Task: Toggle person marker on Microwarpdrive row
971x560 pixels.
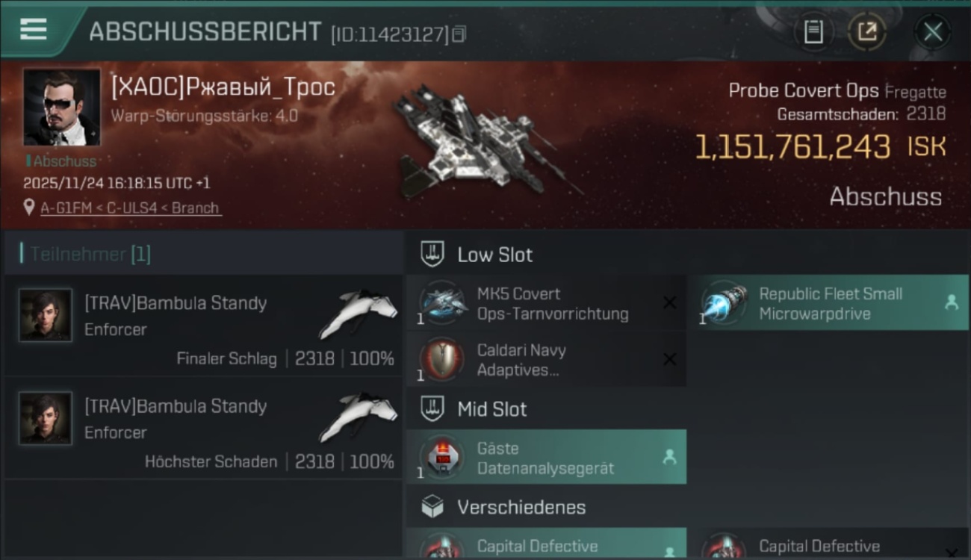Action: (952, 302)
